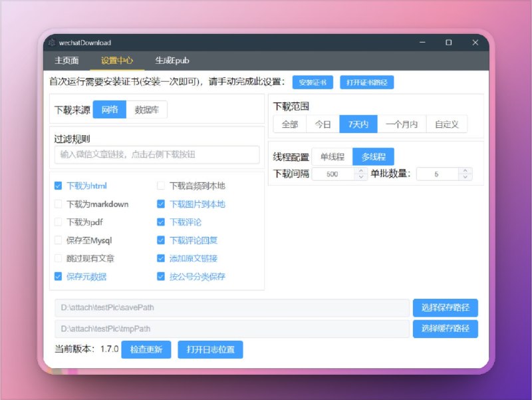Click 检查更新 to check for updates

pos(146,349)
